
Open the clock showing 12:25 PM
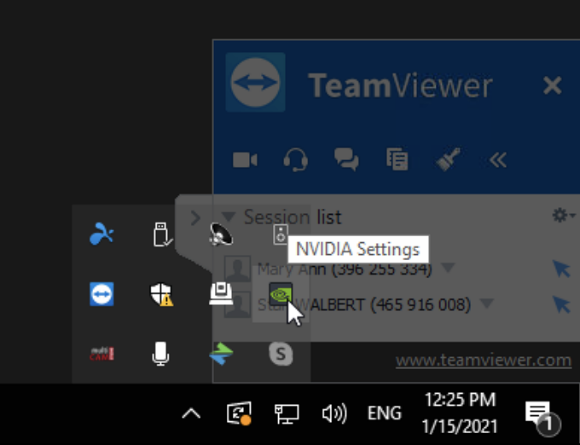coord(460,413)
